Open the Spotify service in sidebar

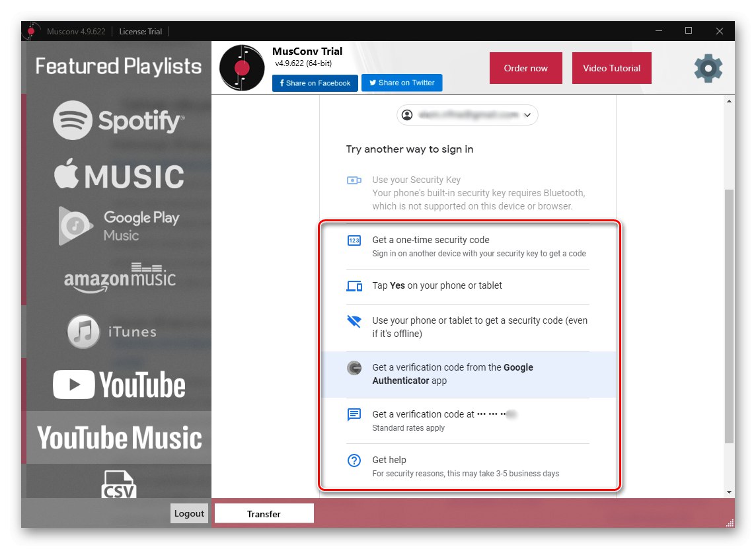point(118,120)
